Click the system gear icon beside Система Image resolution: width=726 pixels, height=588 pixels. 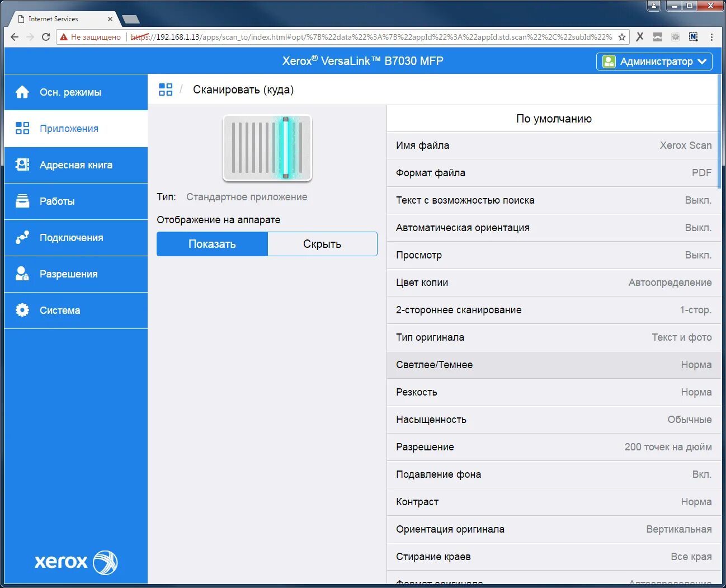coord(22,311)
